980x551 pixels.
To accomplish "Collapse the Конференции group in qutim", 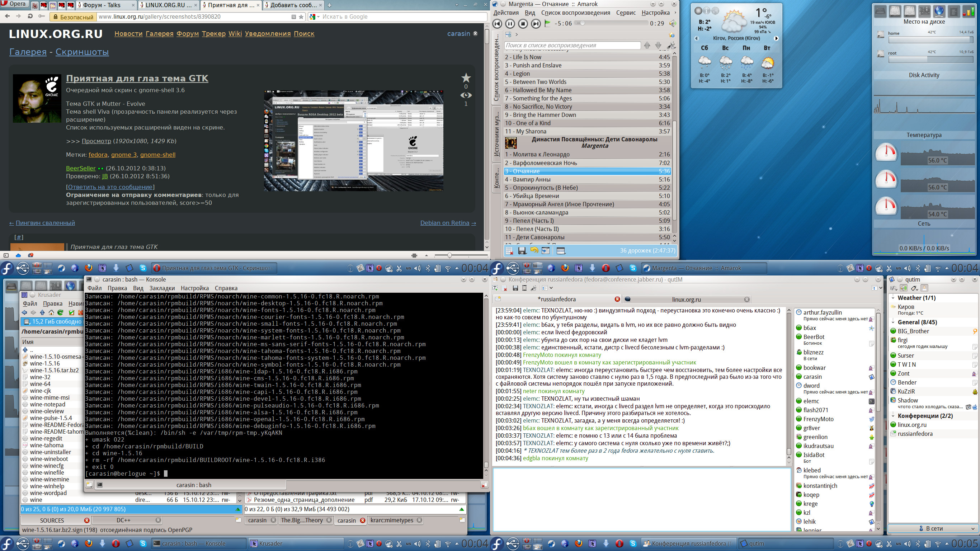I will [x=893, y=415].
